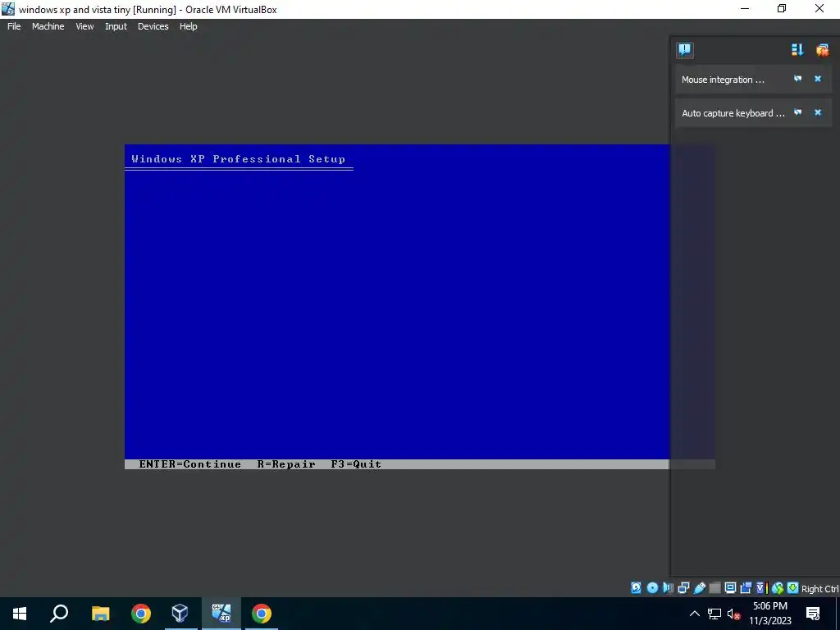Screen dimensions: 840x630
Task: Open the Devices menu
Action: tap(153, 26)
